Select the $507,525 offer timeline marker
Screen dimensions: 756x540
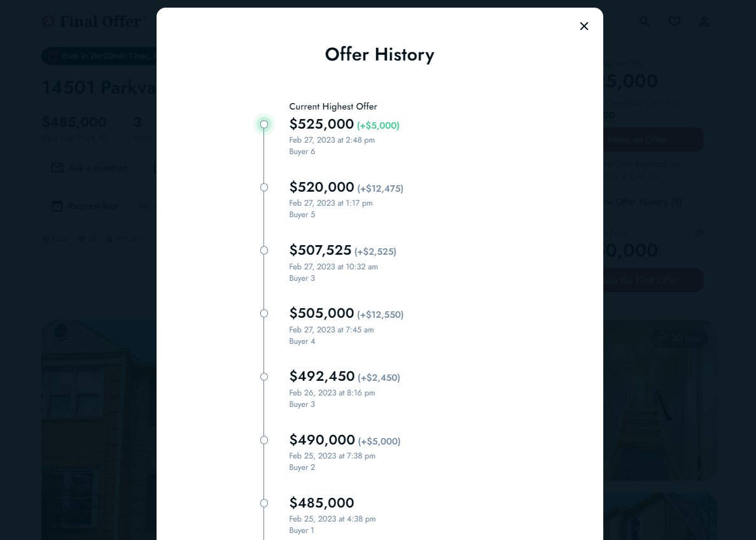[264, 250]
